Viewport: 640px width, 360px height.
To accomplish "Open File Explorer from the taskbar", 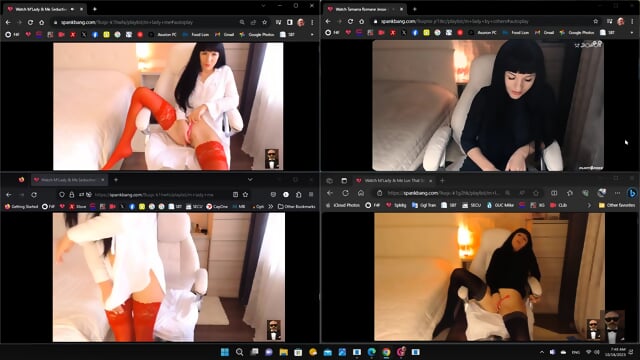I will coord(284,352).
